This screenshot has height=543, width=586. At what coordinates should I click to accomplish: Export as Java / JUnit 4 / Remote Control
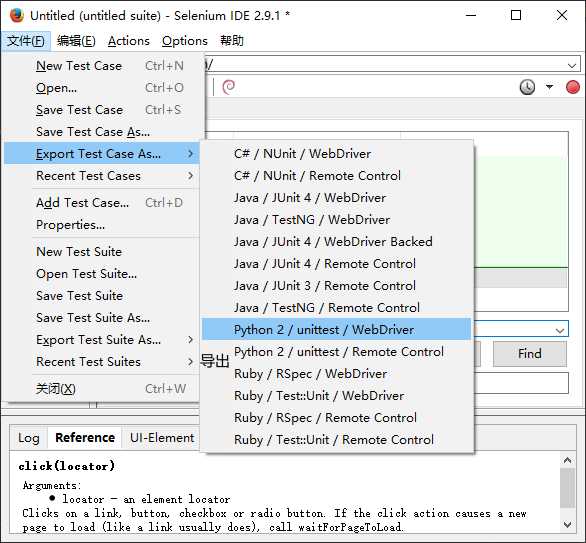tap(337, 264)
